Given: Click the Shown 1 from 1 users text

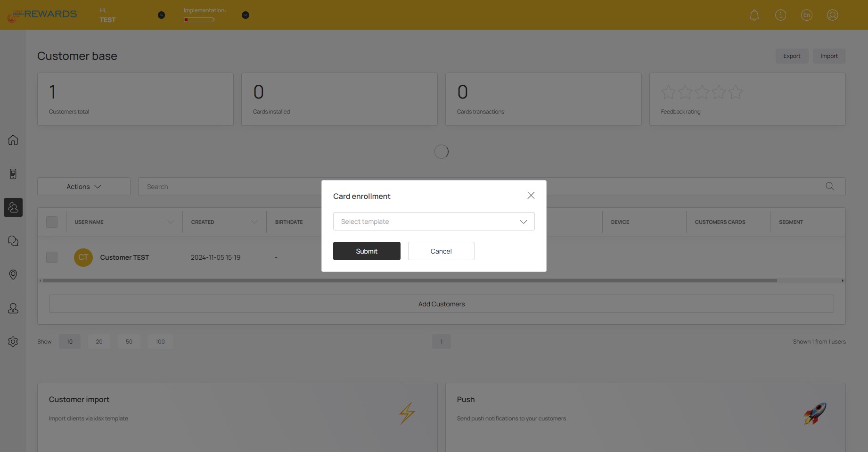Looking at the screenshot, I should tap(819, 342).
